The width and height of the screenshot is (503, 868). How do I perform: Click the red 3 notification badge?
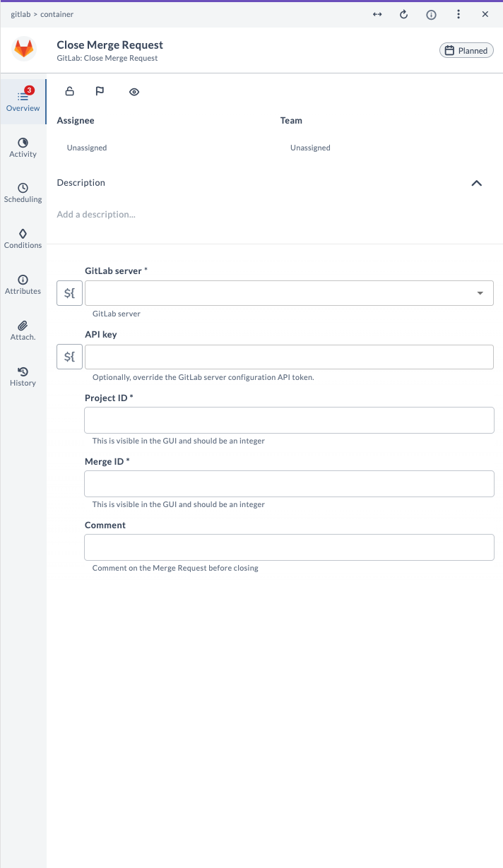point(30,90)
